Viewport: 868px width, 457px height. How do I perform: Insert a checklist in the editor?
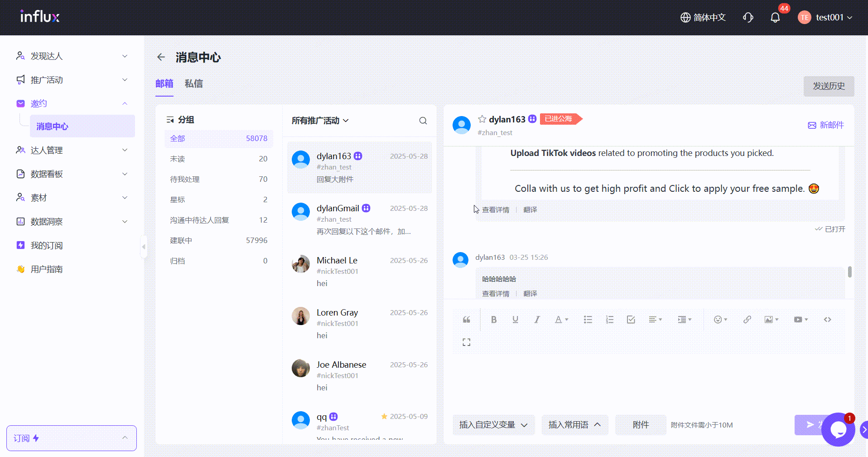click(x=631, y=320)
